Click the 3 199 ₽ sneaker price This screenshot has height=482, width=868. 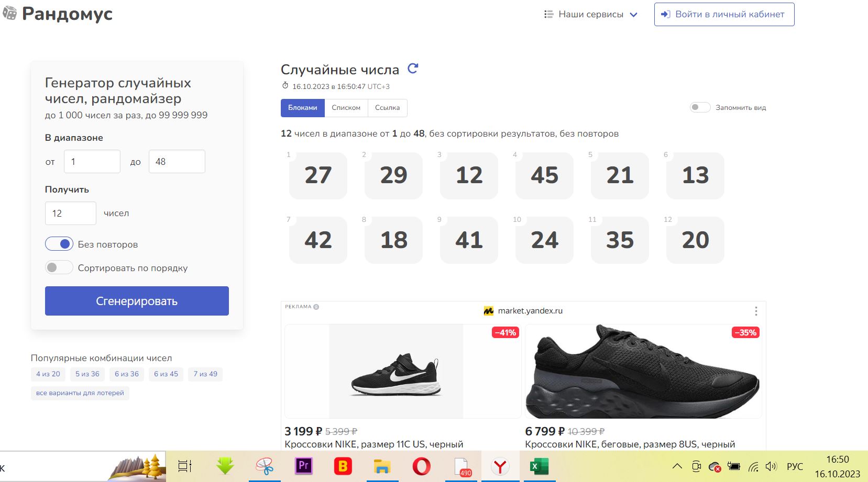point(303,431)
